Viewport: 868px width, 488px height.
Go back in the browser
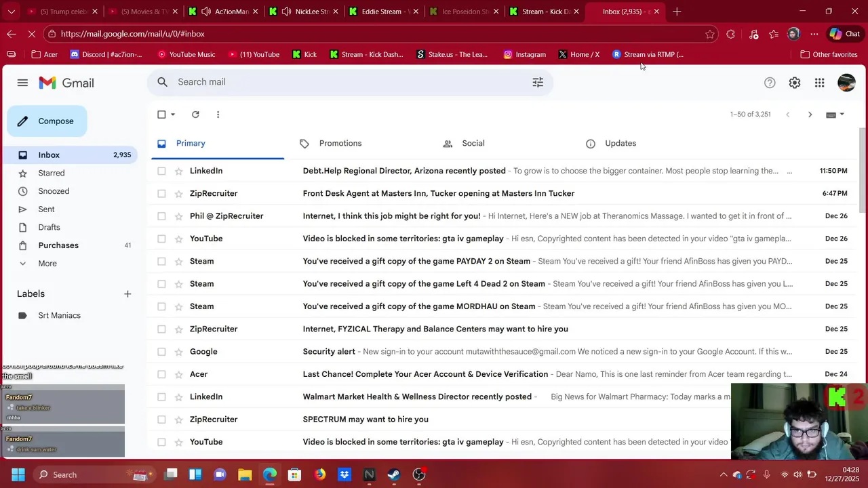(x=12, y=34)
